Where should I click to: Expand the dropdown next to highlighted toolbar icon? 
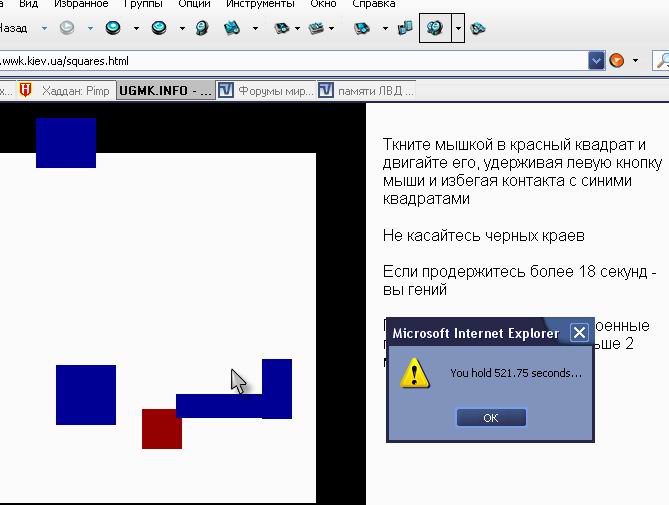click(458, 28)
